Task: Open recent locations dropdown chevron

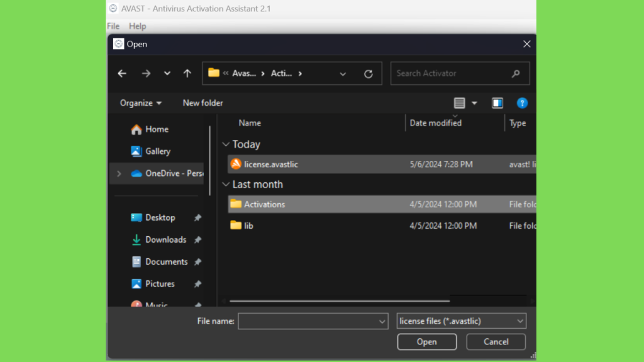Action: [167, 74]
